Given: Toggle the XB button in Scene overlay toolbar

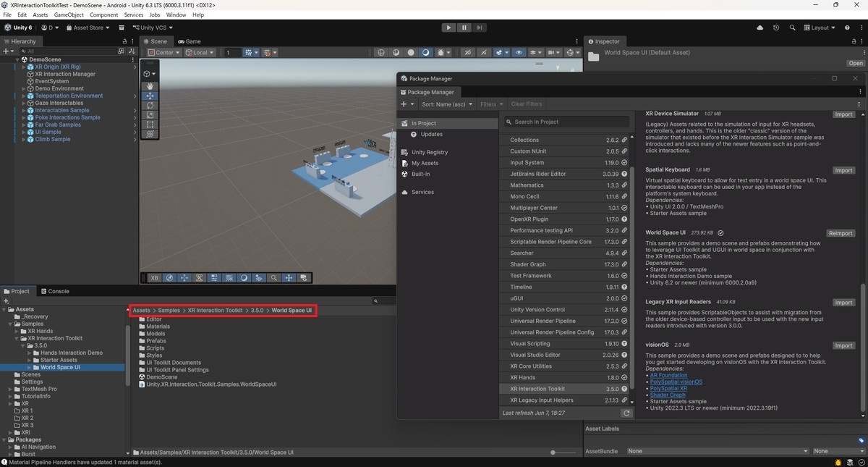Looking at the screenshot, I should [154, 277].
